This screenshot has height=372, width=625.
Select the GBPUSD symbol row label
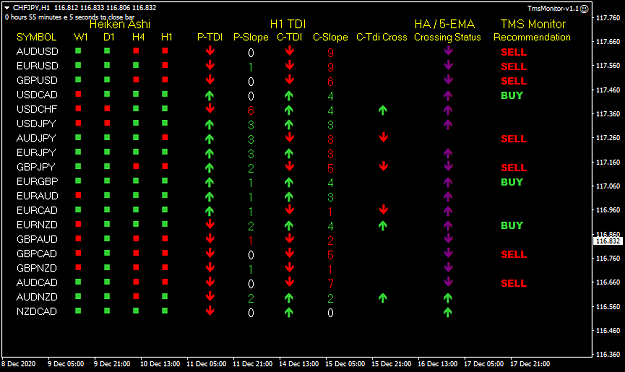tap(37, 80)
